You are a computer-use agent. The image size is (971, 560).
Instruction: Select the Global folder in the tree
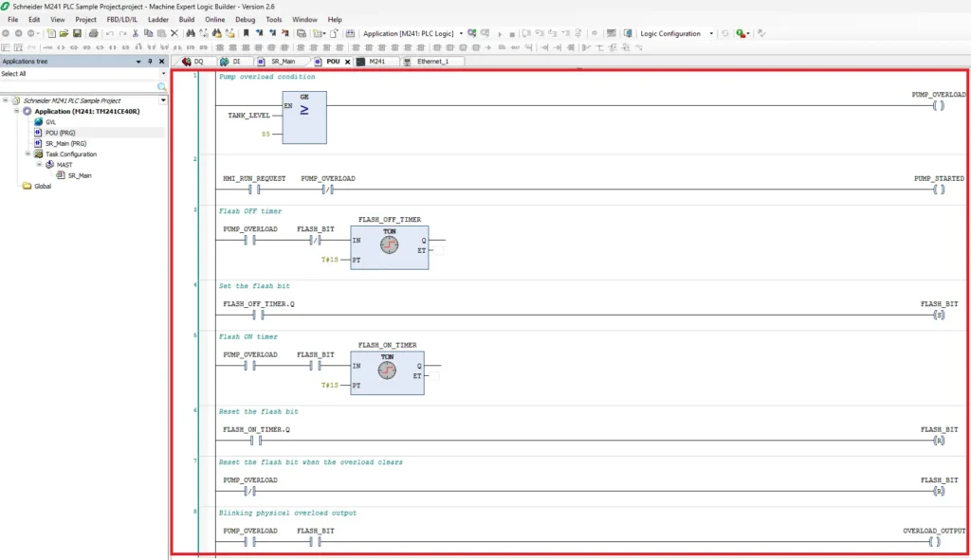click(x=42, y=186)
